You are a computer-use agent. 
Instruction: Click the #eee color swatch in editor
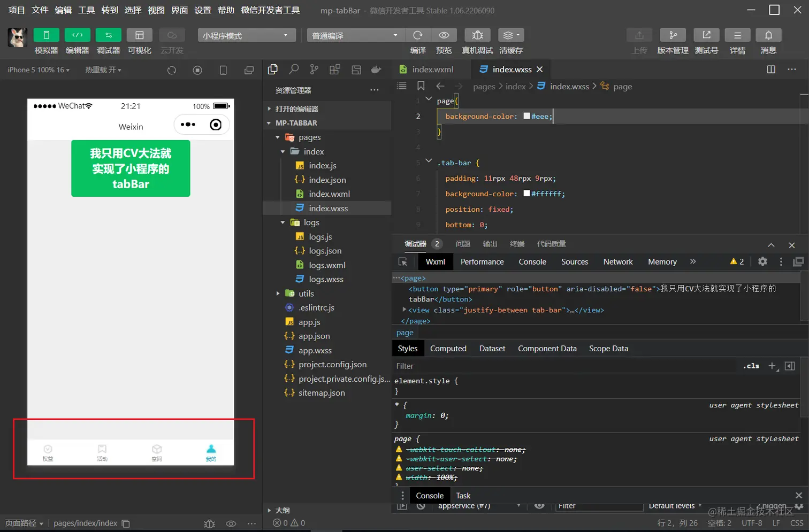[526, 116]
